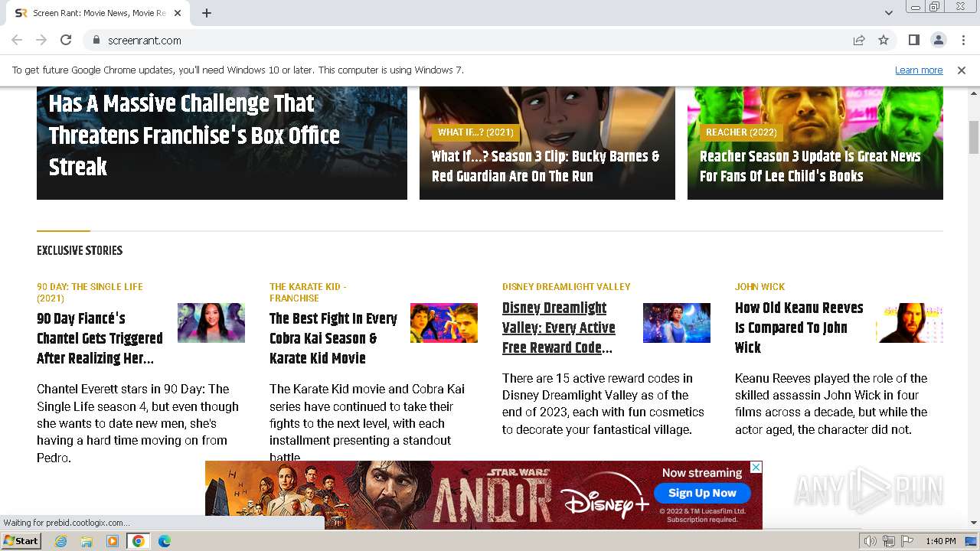
Task: Click the REACHER (2022) tag
Action: point(741,132)
